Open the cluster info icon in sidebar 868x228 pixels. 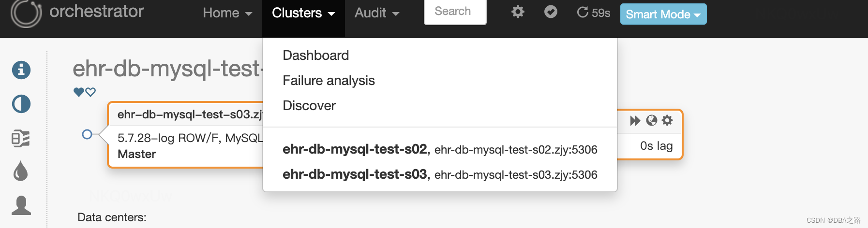point(21,70)
